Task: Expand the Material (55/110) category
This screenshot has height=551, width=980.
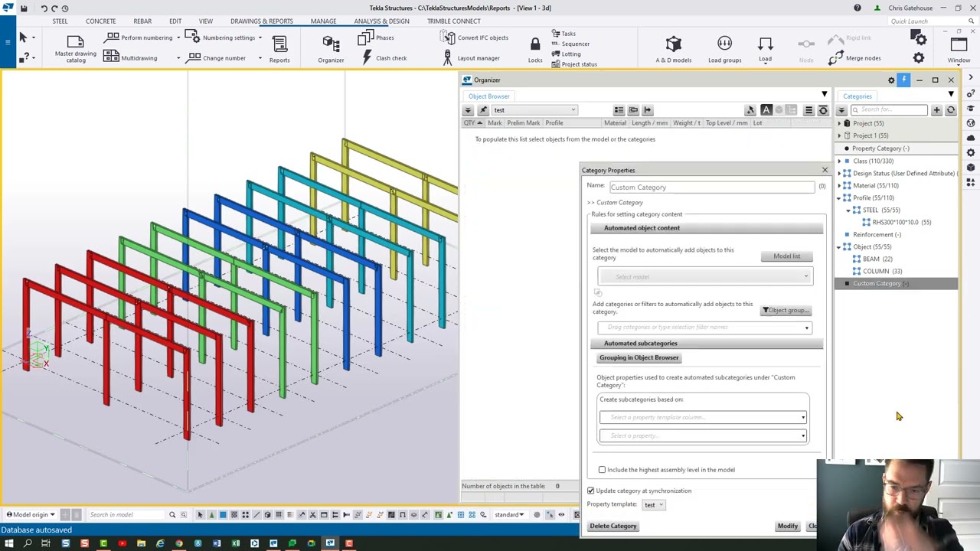Action: 839,185
